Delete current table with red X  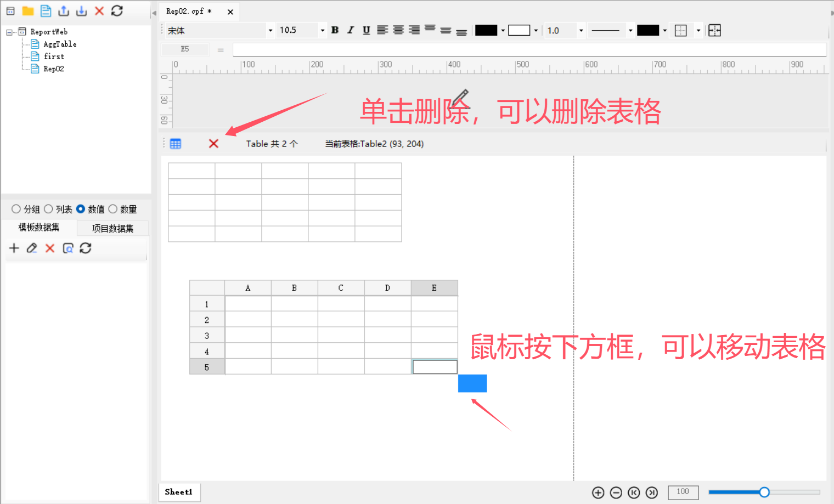tap(213, 144)
